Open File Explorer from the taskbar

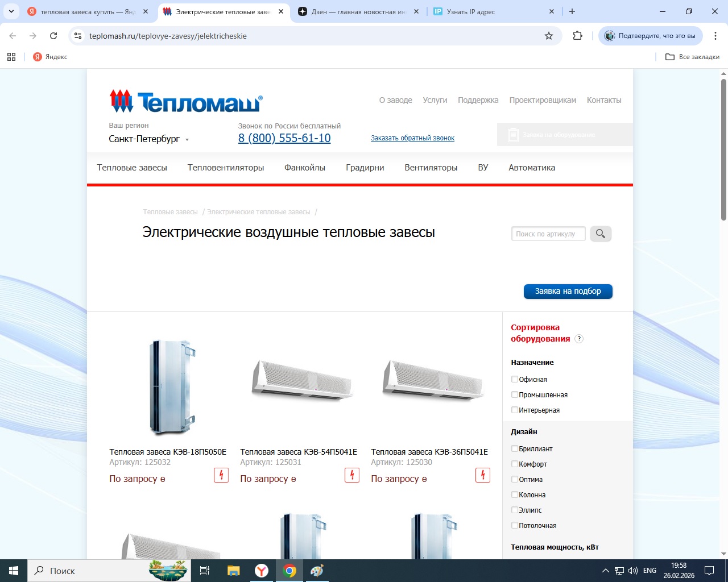point(233,571)
